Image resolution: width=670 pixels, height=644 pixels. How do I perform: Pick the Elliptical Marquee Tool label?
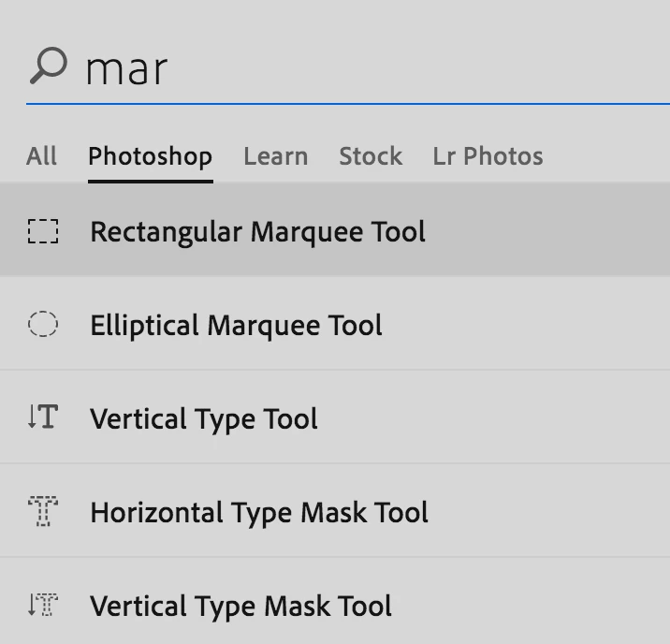[x=236, y=326]
